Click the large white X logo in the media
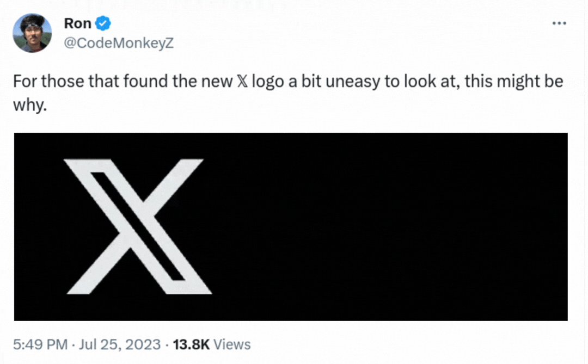 pyautogui.click(x=138, y=226)
